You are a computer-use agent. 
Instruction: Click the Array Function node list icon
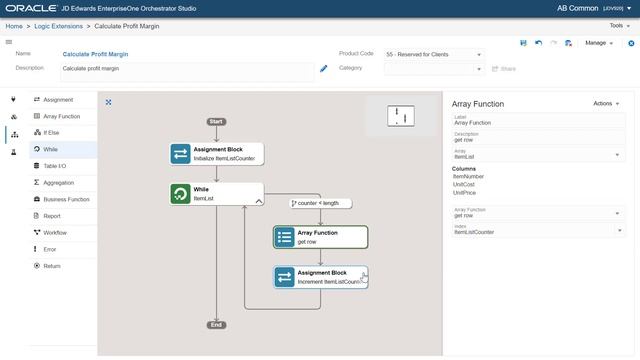click(x=284, y=237)
